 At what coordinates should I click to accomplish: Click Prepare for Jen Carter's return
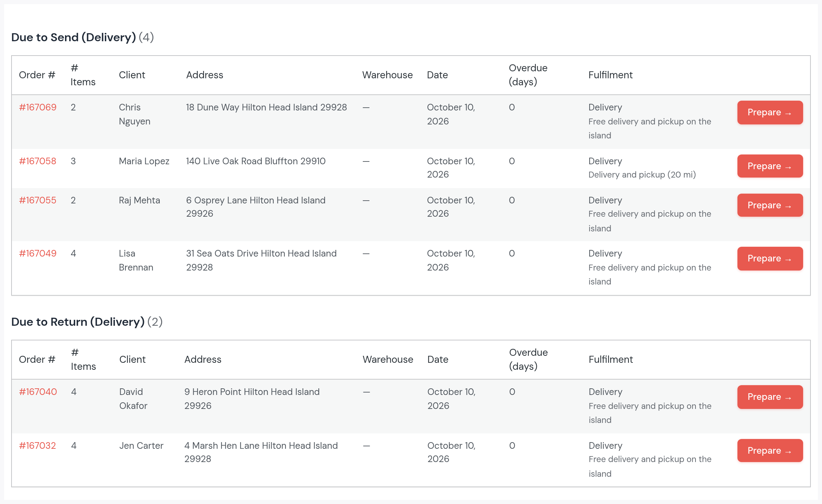tap(770, 451)
